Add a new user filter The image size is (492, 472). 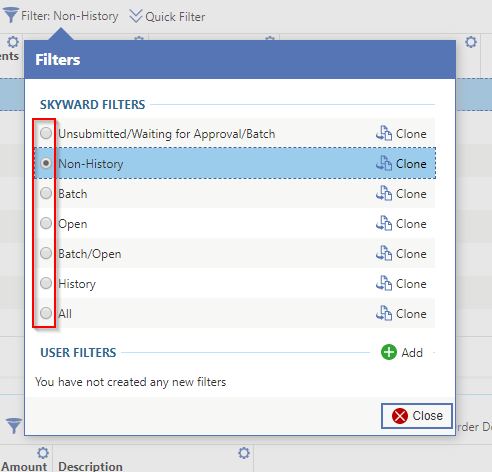coord(402,352)
